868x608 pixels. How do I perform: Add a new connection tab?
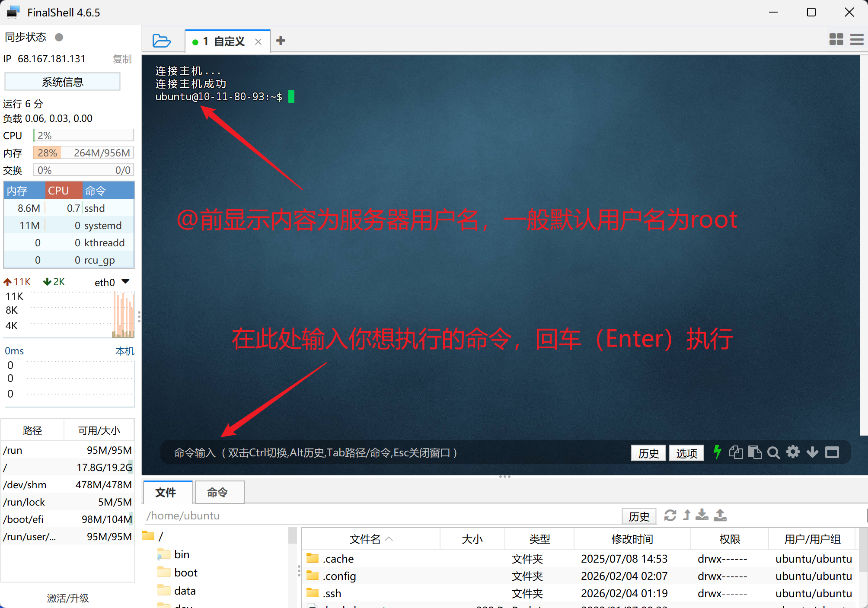click(x=281, y=41)
